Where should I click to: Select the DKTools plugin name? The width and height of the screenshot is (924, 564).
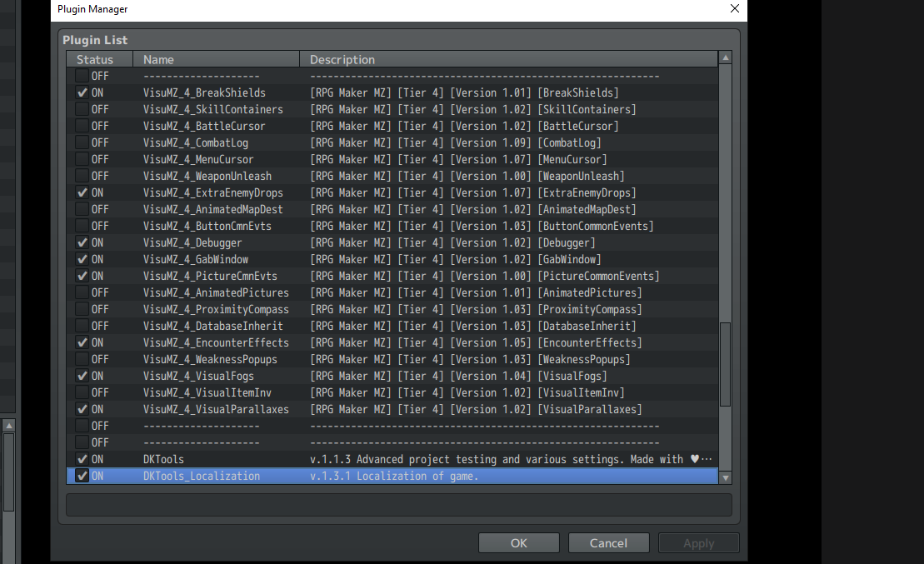[x=163, y=459]
